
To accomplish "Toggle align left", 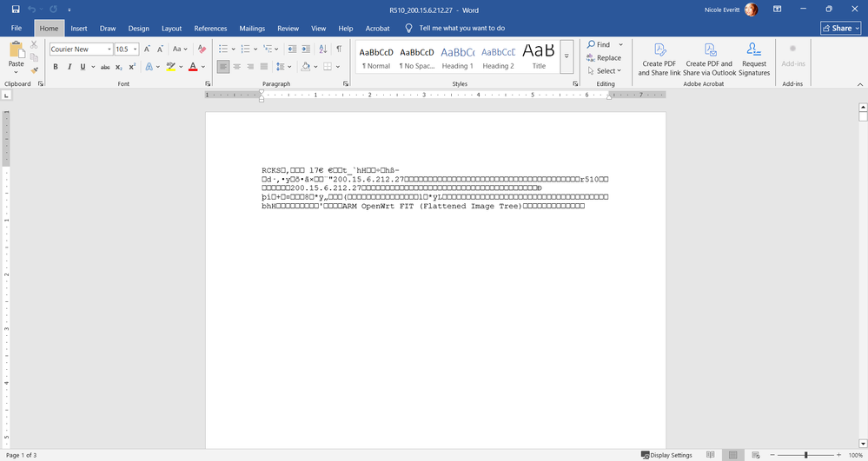I will [x=223, y=67].
